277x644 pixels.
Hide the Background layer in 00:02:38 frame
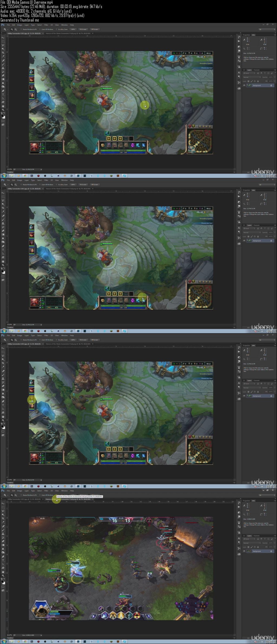click(x=244, y=551)
